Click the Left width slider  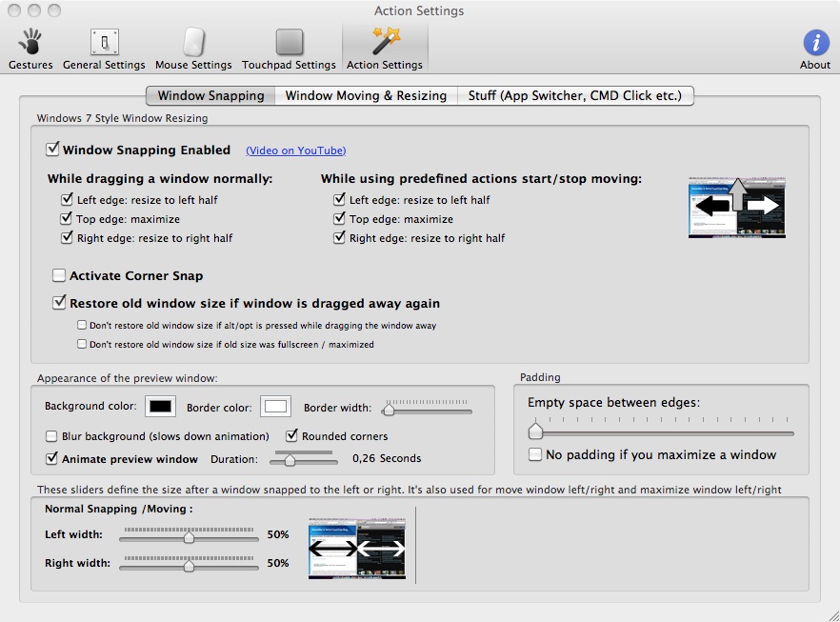tap(189, 537)
